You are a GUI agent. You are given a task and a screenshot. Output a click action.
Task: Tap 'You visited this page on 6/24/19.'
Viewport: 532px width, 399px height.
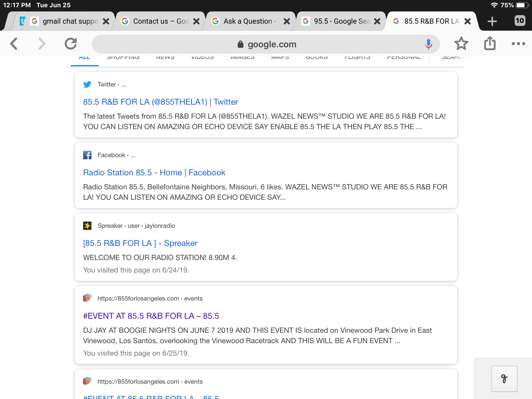point(136,270)
